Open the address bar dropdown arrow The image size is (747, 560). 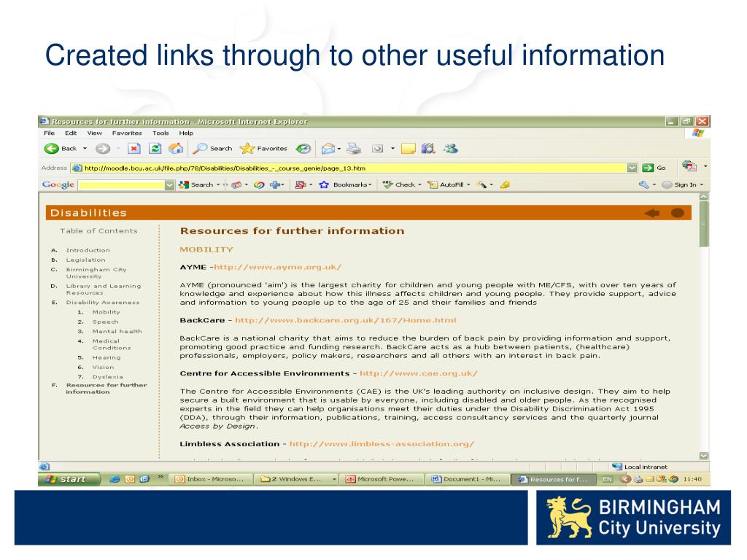(632, 168)
